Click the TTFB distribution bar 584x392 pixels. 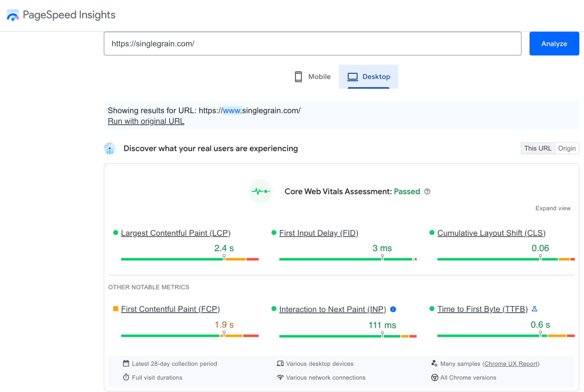[506, 336]
